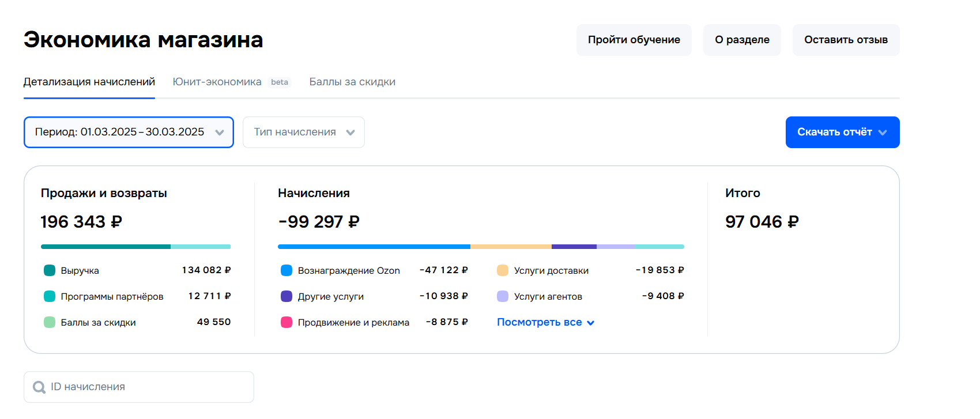
Task: Click the Выручка teal legend swatch
Action: (x=50, y=270)
